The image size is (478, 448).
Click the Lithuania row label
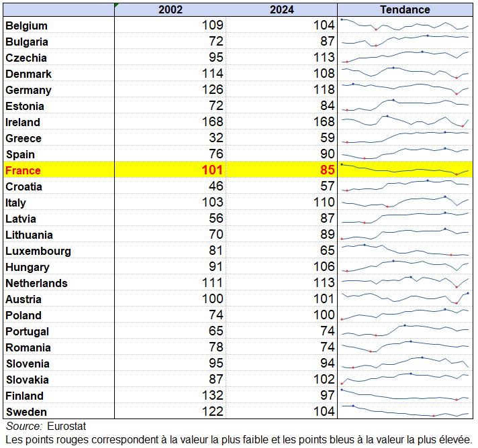point(30,235)
